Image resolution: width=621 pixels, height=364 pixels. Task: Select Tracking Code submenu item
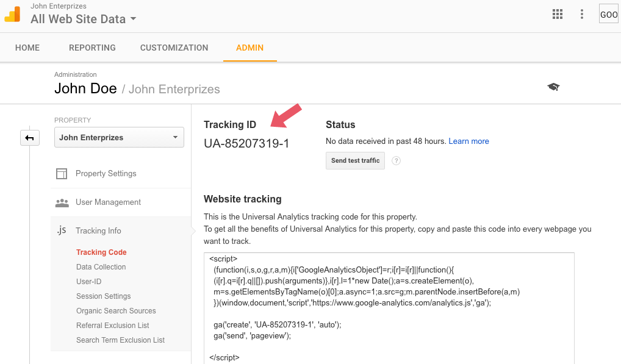point(101,252)
